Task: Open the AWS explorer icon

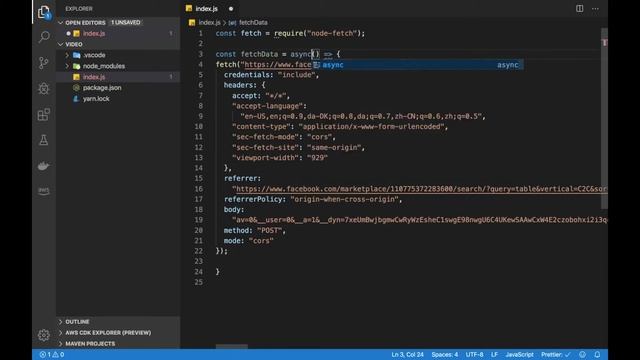Action: 44,191
